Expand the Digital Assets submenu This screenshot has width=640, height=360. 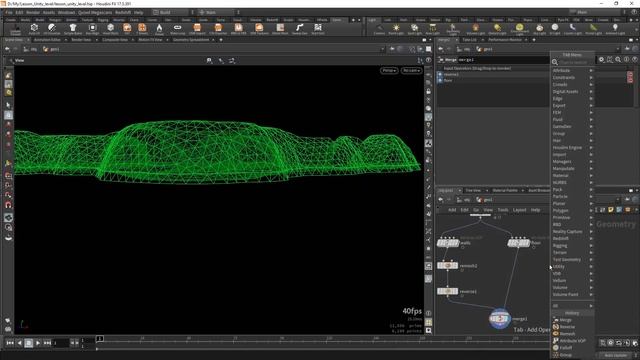coord(572,91)
